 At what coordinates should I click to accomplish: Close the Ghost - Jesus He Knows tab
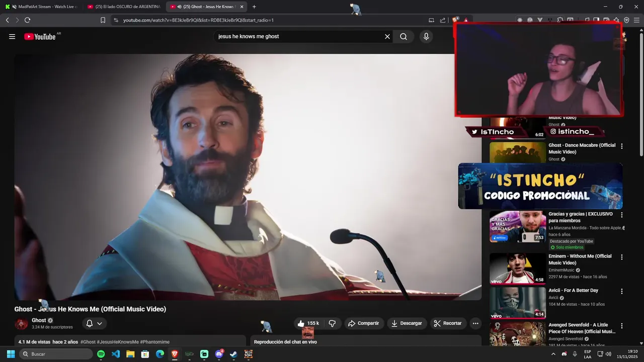pos(242,7)
